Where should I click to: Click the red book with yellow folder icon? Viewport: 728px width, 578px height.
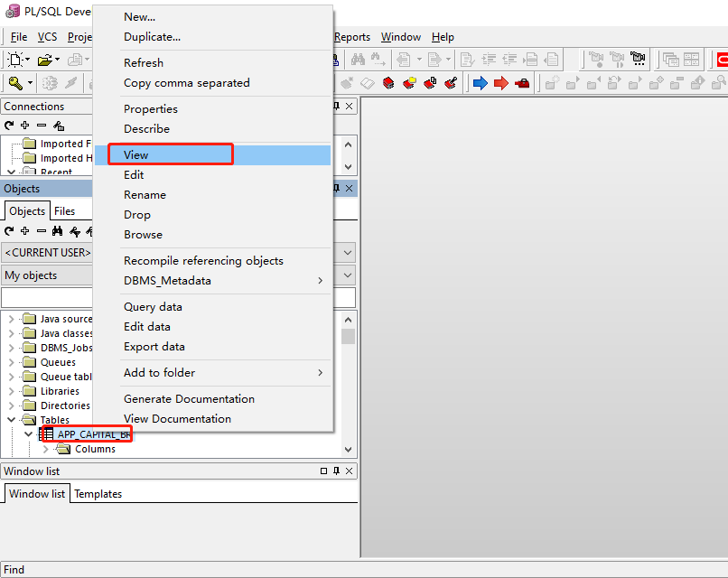[x=409, y=83]
